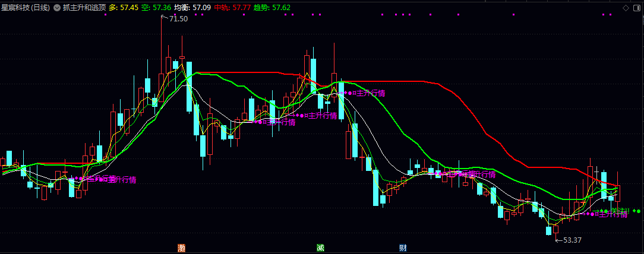Select the 星宸科技(日线) chart title
Image resolution: width=644 pixels, height=254 pixels.
coord(26,7)
